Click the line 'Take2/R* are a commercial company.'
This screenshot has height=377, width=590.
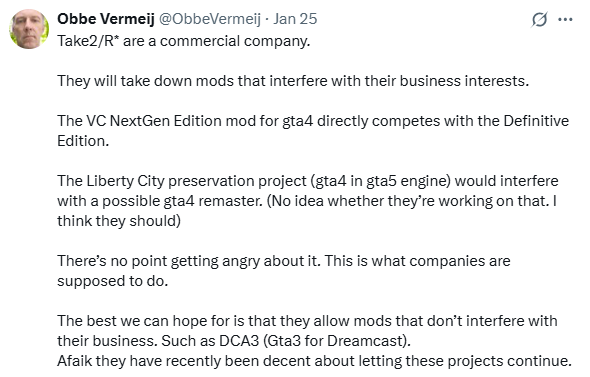[x=184, y=41]
